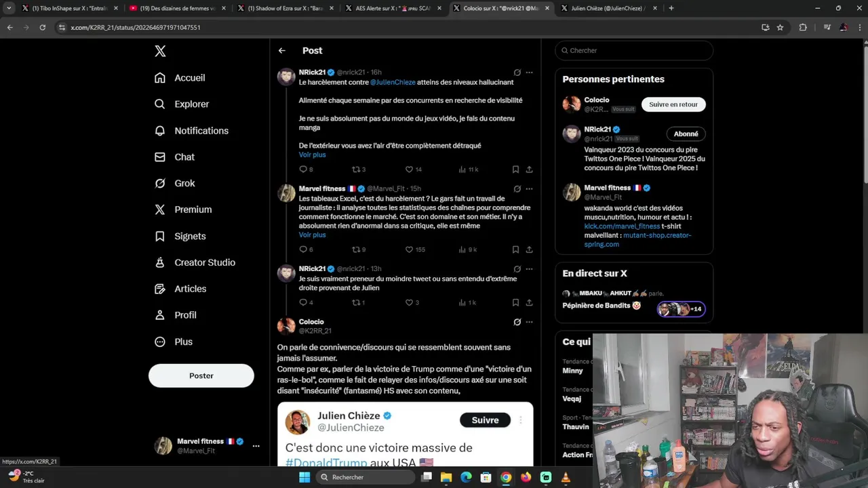This screenshot has height=488, width=868.
Task: Open more options on Marvel fitness post
Action: coord(529,188)
